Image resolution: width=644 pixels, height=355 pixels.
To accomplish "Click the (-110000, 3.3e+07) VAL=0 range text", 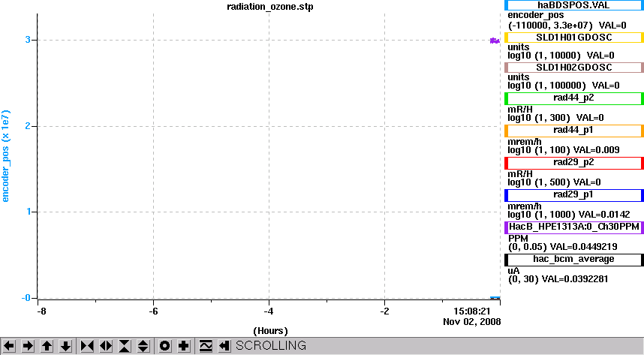I will point(567,26).
